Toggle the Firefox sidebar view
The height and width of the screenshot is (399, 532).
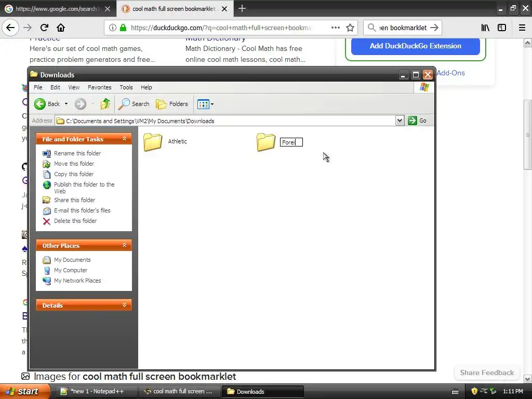pos(502,28)
